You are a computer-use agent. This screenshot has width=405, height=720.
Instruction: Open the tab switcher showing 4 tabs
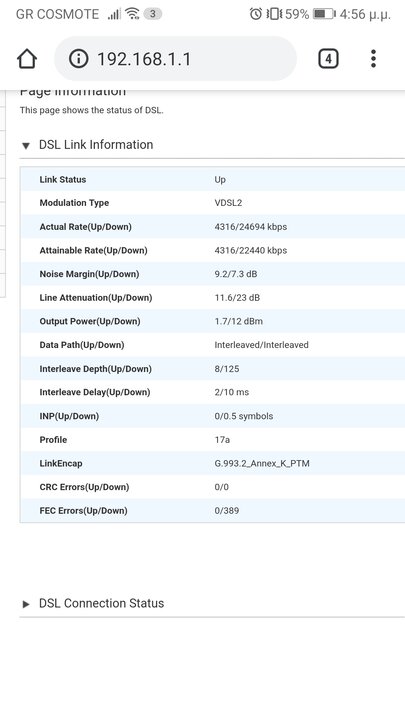[328, 59]
